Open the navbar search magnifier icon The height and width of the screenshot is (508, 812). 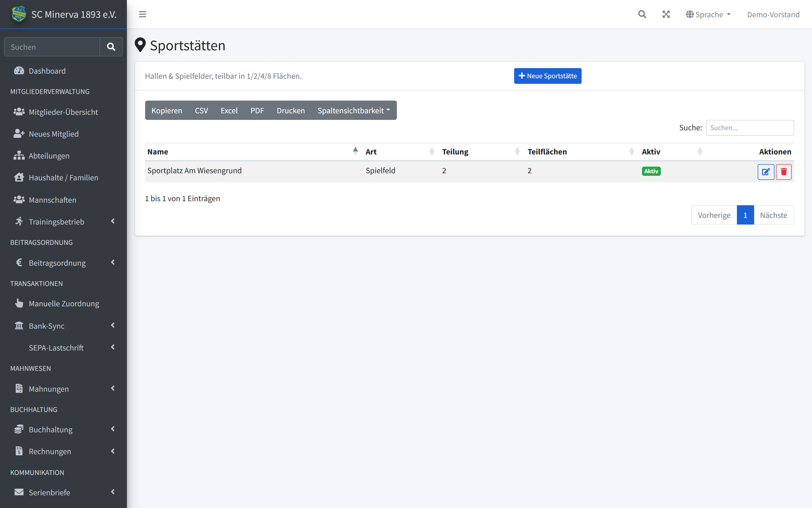(x=642, y=14)
